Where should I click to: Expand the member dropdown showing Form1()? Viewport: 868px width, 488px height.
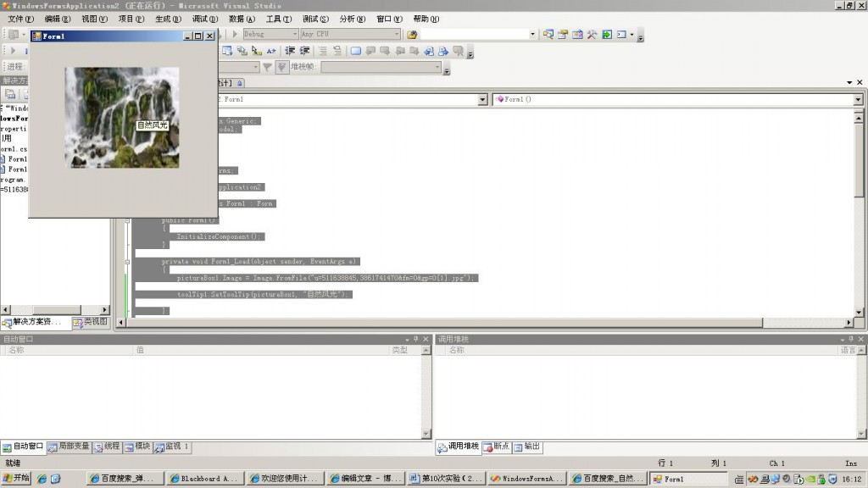click(858, 100)
